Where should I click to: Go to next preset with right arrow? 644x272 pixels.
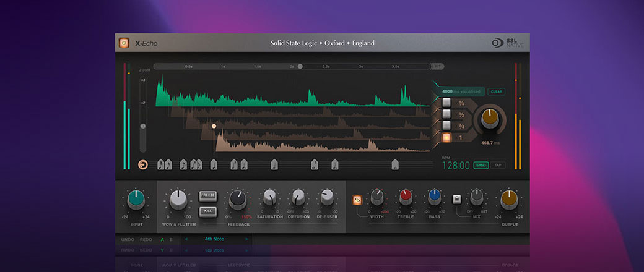pos(246,239)
